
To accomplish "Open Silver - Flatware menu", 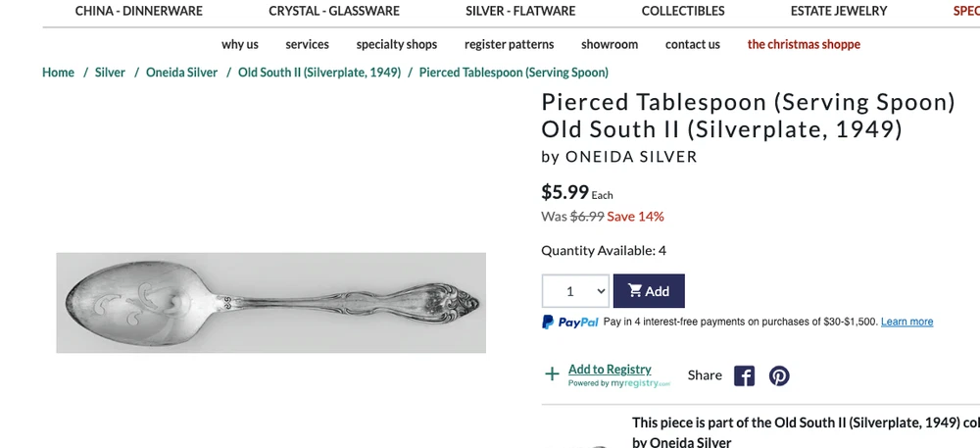I will pos(520,12).
